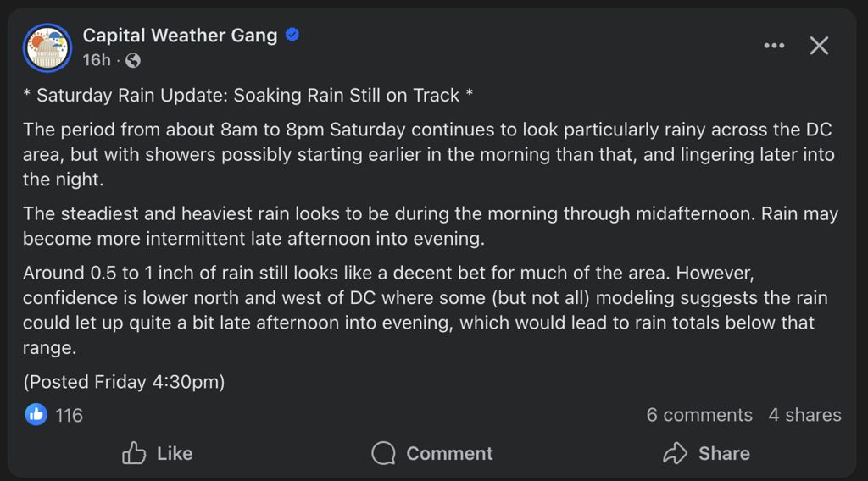Open the three-dot post options menu
This screenshot has width=868, height=481.
tap(774, 46)
